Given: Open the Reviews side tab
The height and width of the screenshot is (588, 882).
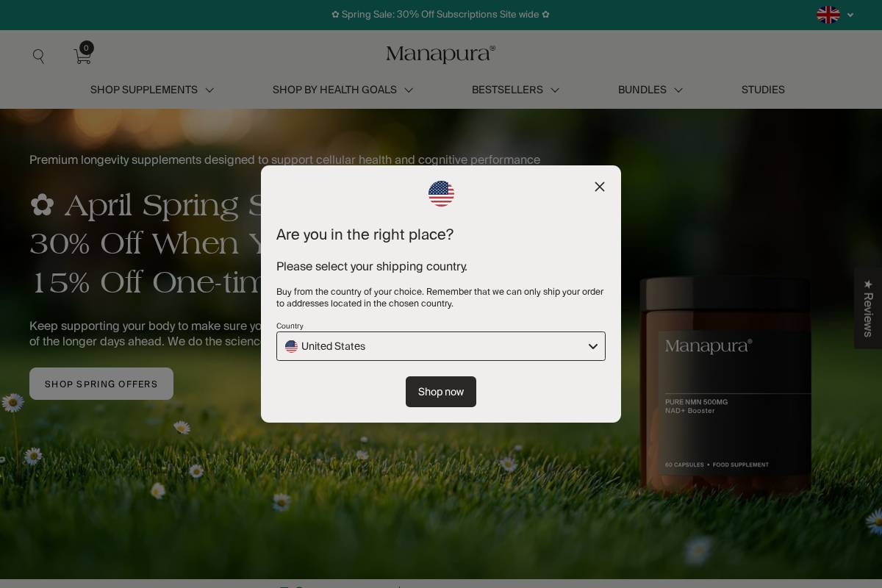Looking at the screenshot, I should coord(868,308).
